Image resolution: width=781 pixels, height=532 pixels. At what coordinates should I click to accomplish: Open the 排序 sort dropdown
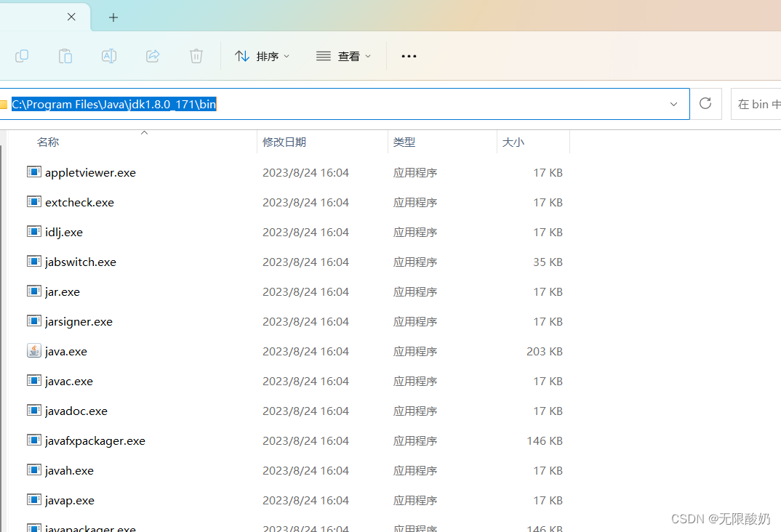(x=263, y=56)
